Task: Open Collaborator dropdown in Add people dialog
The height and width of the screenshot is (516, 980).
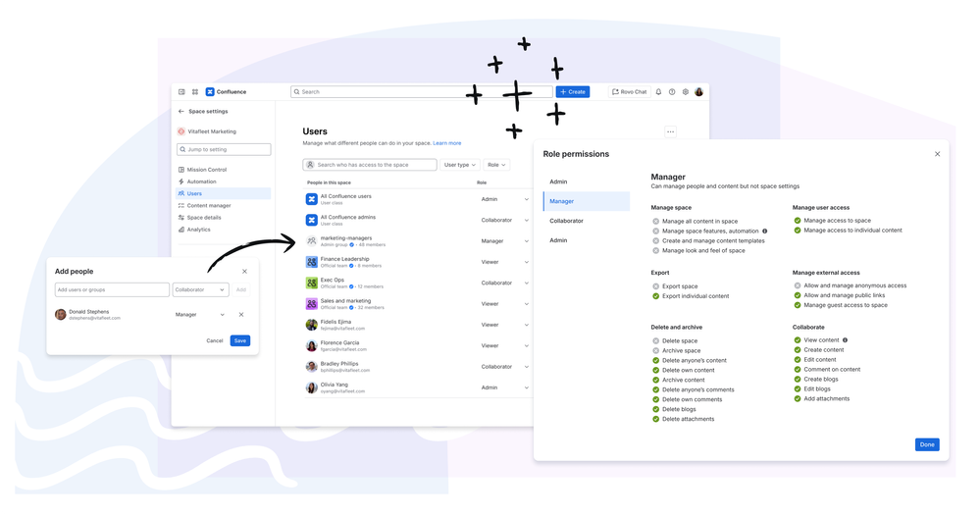Action: [x=200, y=289]
